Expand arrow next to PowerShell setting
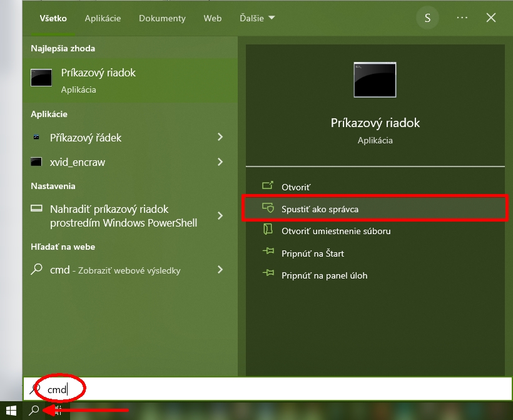The width and height of the screenshot is (513, 420). pyautogui.click(x=220, y=216)
